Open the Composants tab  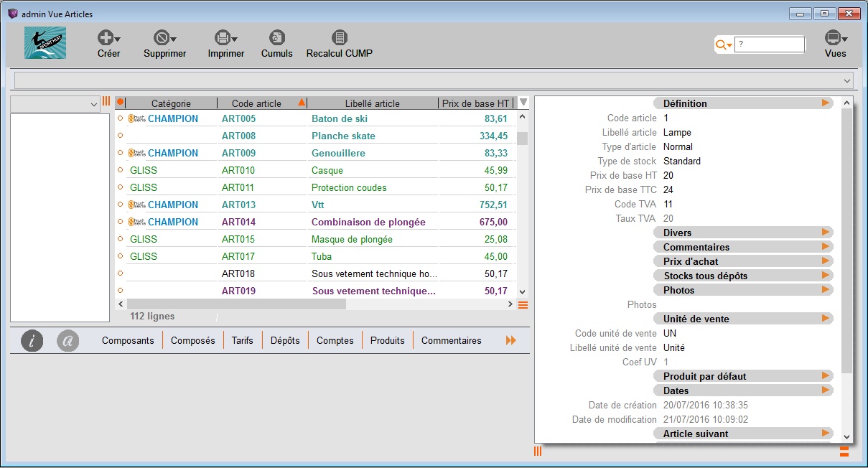coord(128,340)
